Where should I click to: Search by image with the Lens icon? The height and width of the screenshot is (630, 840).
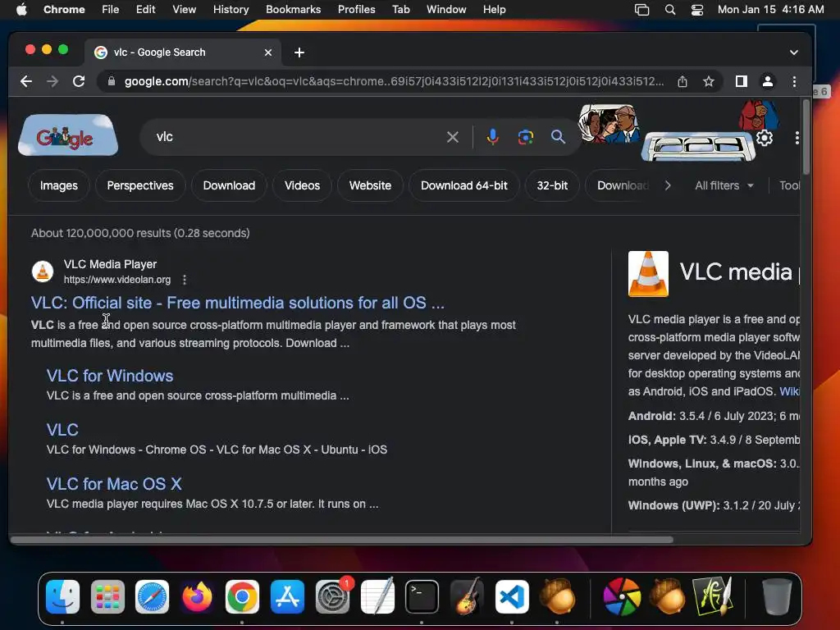point(526,137)
